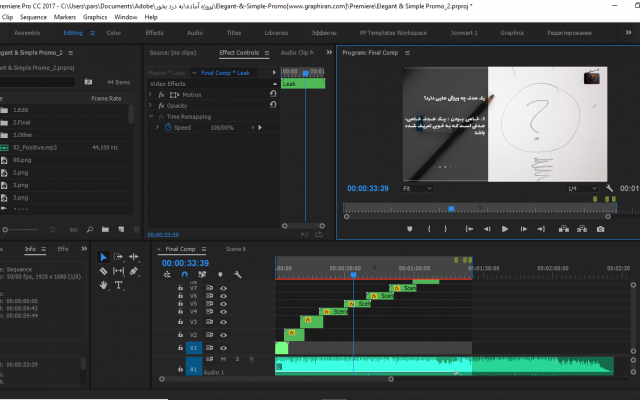Mute audio track A1
The width and height of the screenshot is (640, 400).
click(223, 359)
